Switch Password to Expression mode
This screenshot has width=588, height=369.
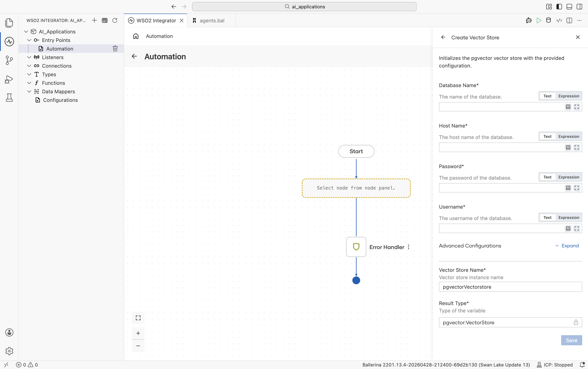coord(569,177)
